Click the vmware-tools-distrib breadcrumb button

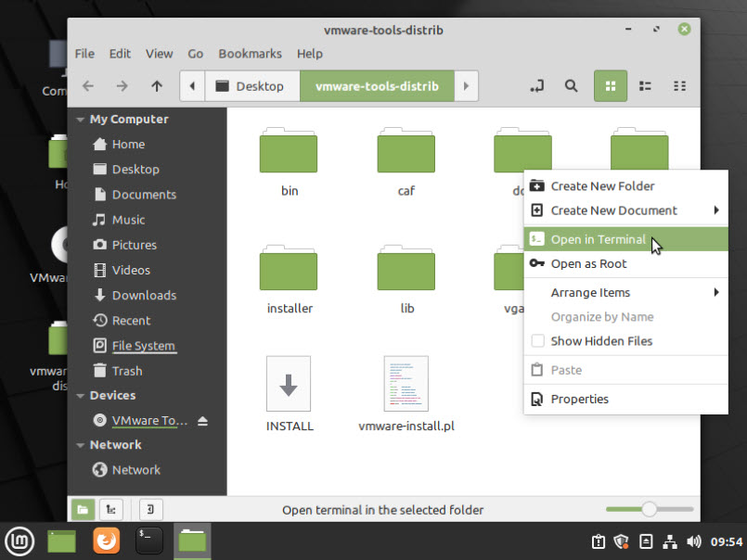point(377,86)
